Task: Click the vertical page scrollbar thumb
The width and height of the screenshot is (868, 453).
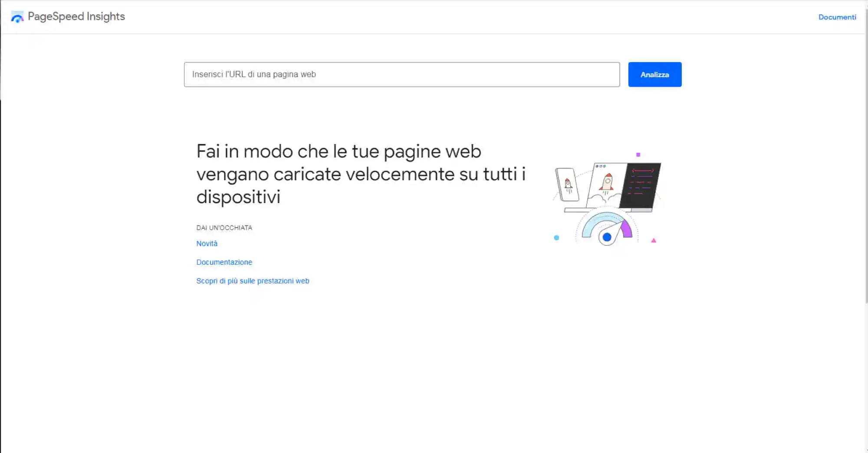Action: [x=866, y=156]
